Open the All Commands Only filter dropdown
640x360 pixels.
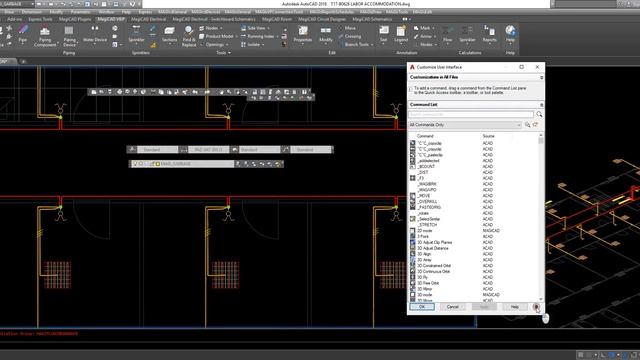[465, 125]
